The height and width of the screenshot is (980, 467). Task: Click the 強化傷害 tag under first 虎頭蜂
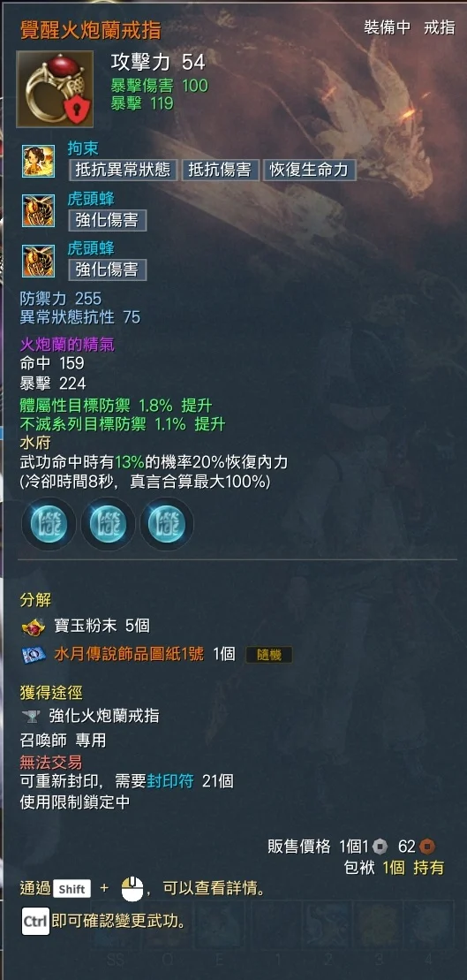click(108, 220)
